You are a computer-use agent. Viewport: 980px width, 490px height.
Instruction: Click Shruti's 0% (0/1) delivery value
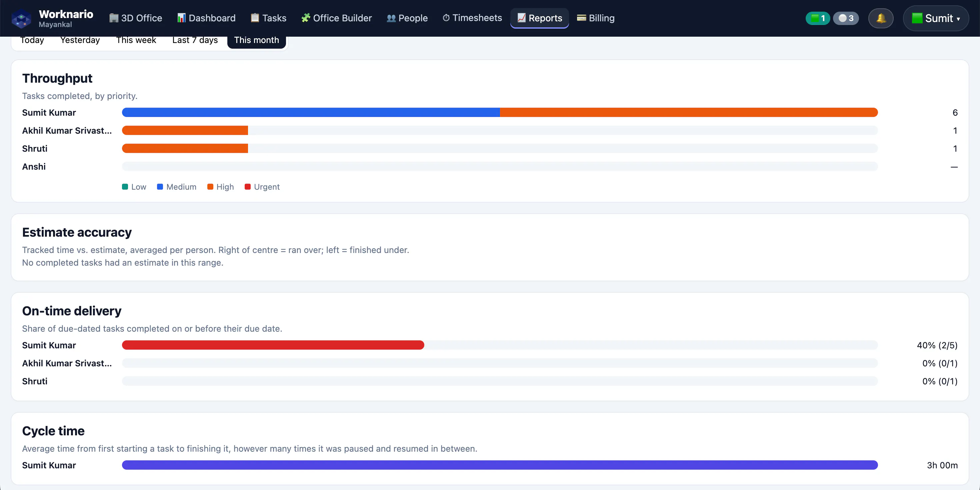(940, 381)
